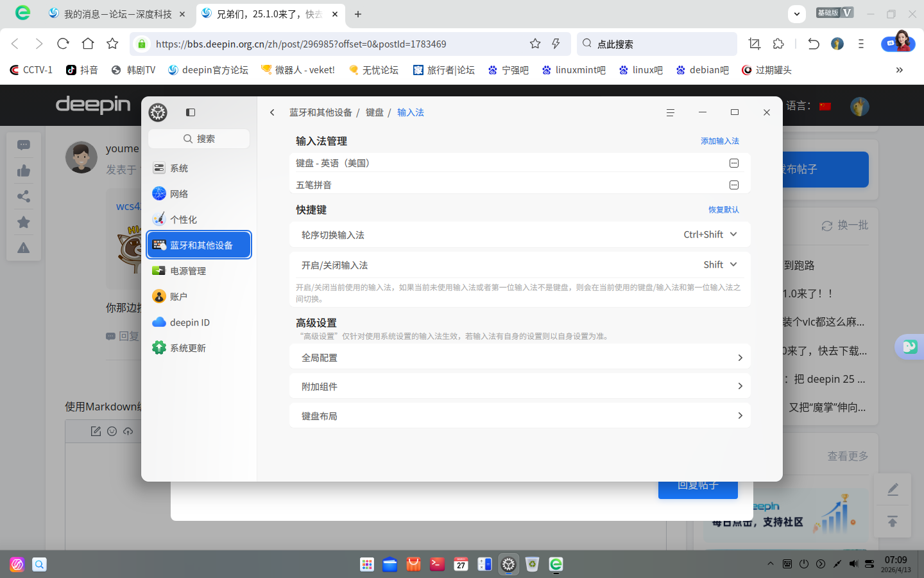Expand 键盘布局 advanced setting
This screenshot has width=924, height=578.
coord(520,416)
